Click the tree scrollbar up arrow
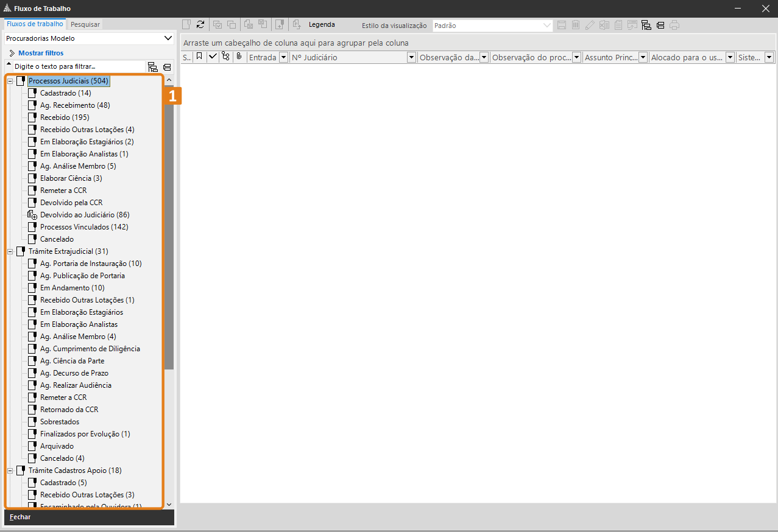The image size is (778, 532). 169,80
